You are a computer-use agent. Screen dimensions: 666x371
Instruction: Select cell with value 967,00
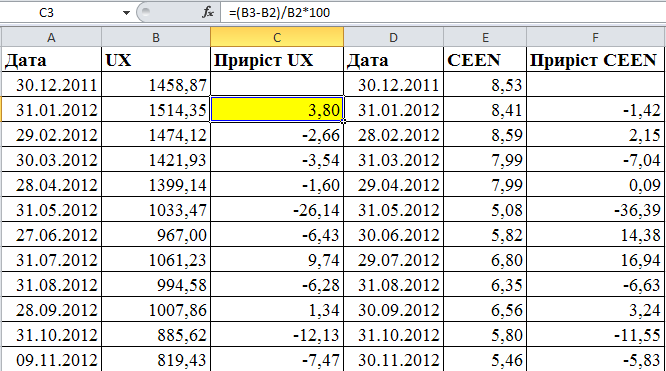tap(156, 235)
